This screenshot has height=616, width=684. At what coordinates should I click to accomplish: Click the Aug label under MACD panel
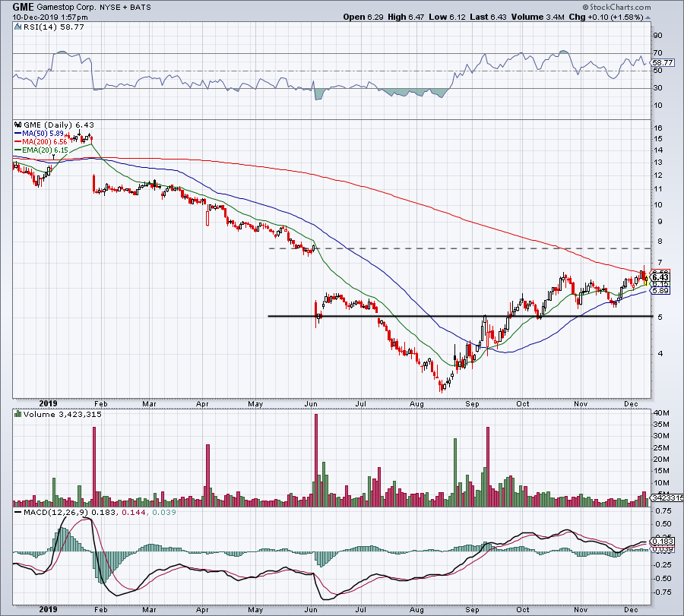416,610
